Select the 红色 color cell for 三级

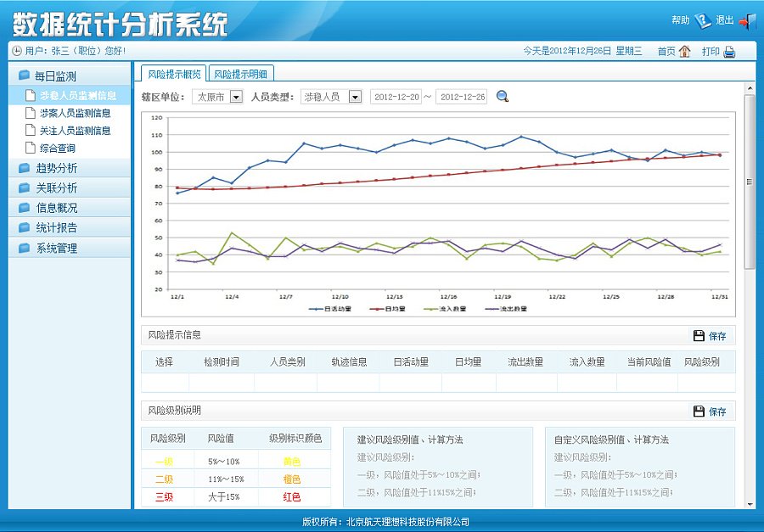click(x=292, y=497)
